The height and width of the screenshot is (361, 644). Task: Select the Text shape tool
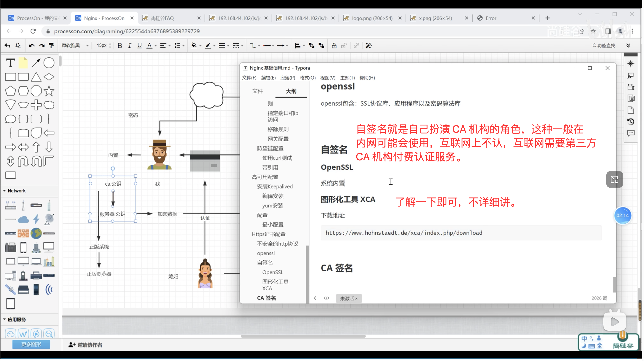tap(10, 63)
